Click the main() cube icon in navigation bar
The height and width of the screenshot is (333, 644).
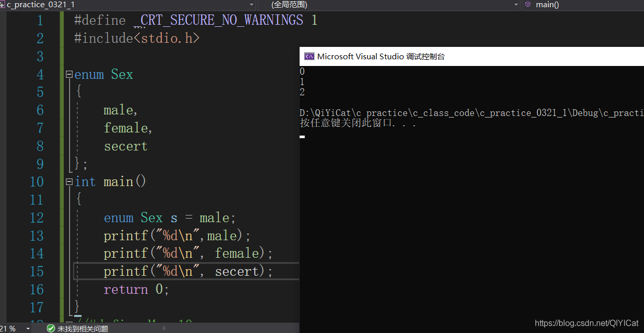click(528, 5)
